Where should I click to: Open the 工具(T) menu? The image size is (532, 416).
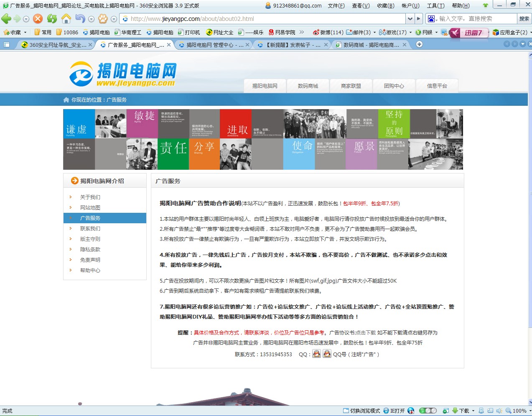coord(435,5)
